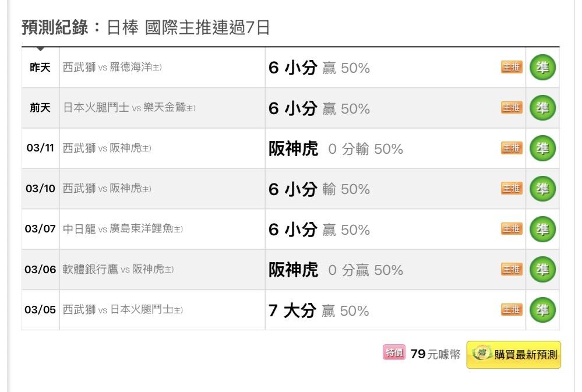Image resolution: width=582 pixels, height=392 pixels.
Task: Click the green 準 icon in the 前天 row
Action: pos(542,108)
